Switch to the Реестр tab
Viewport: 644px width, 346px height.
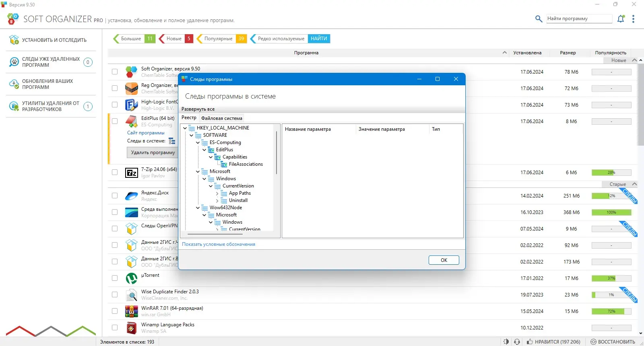189,118
